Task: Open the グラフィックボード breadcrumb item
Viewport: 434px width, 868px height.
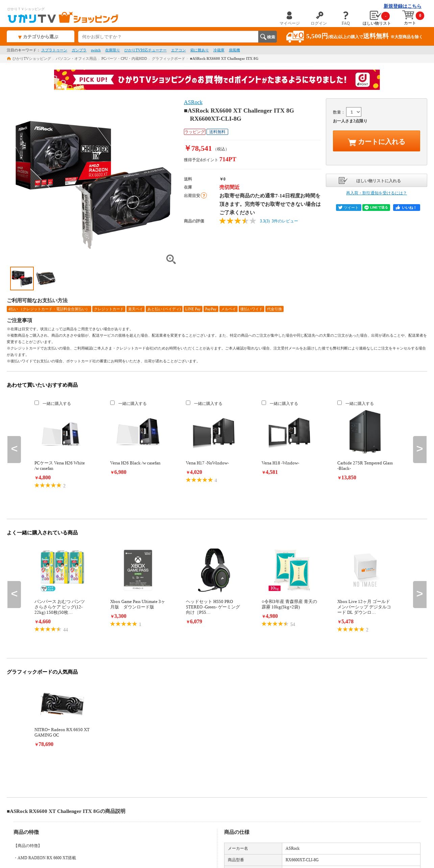Action: 168,58
